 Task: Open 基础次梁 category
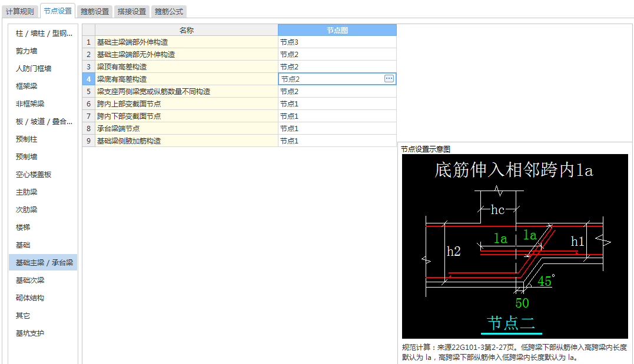tap(44, 280)
